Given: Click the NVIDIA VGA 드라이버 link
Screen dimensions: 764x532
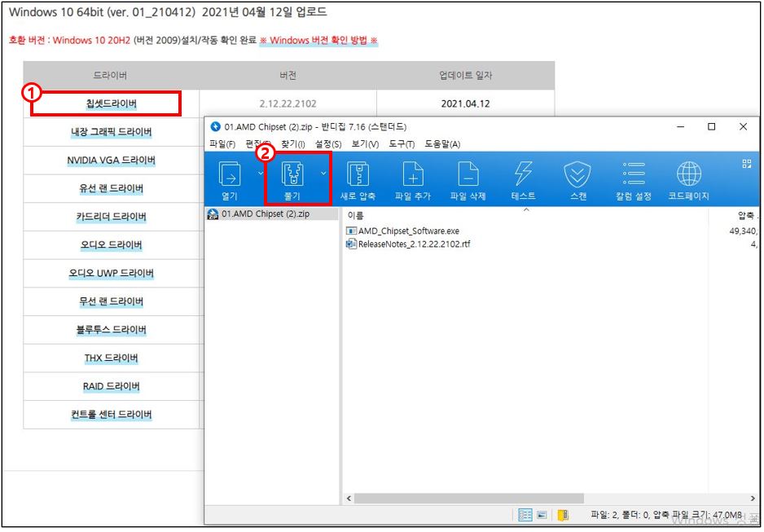Looking at the screenshot, I should click(112, 160).
